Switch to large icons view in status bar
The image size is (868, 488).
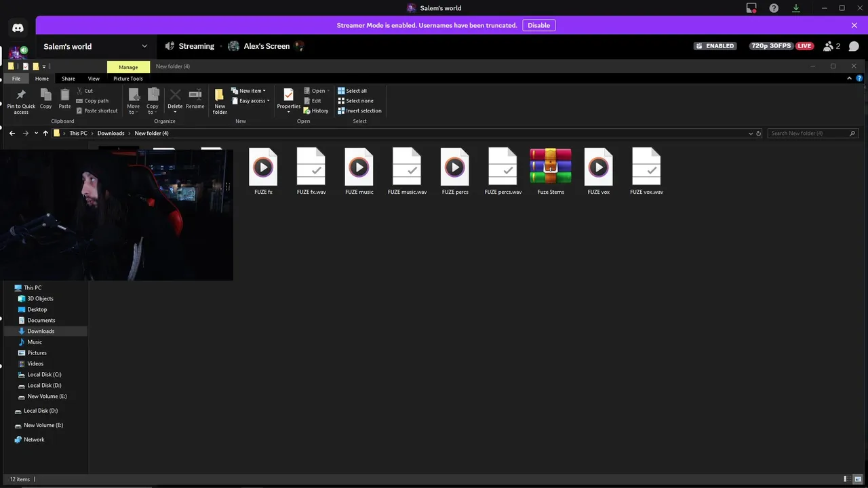[x=859, y=479]
